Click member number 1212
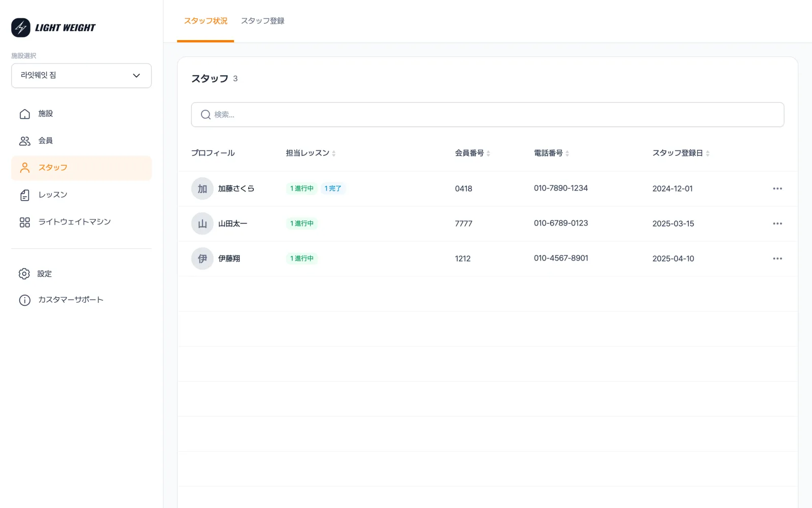Image resolution: width=812 pixels, height=508 pixels. 463,259
